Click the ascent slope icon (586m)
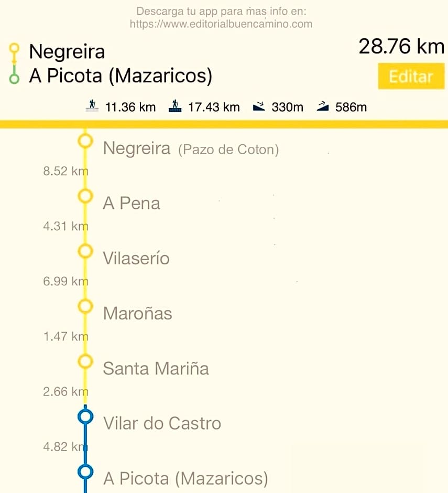 323,107
